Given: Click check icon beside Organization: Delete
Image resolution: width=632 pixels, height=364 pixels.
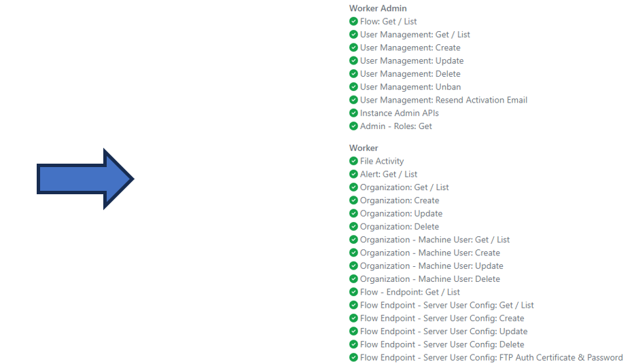Looking at the screenshot, I should tap(353, 227).
